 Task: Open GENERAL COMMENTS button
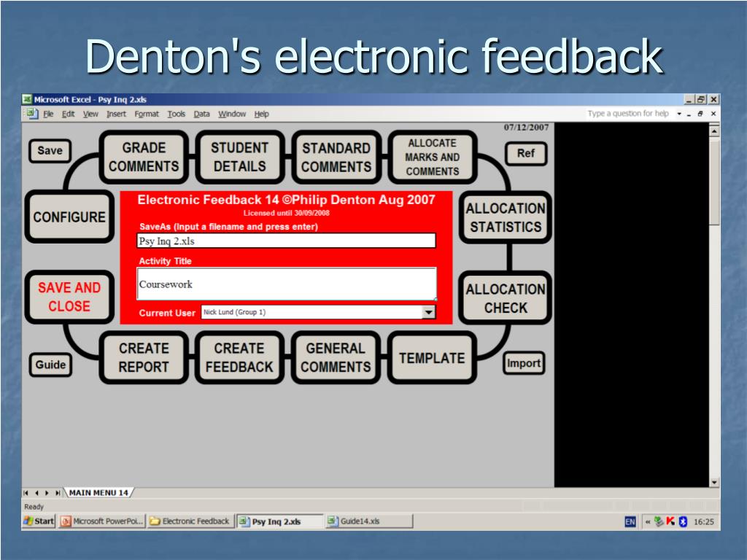point(336,357)
